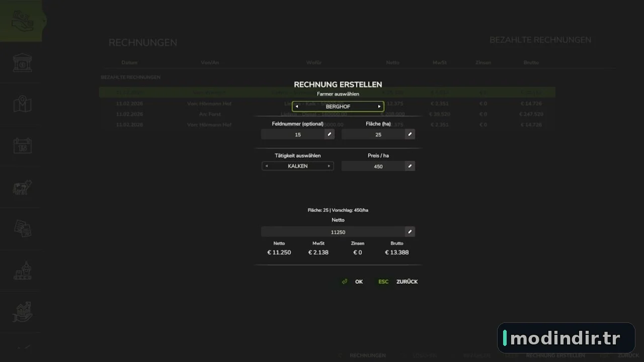This screenshot has height=362, width=644.
Task: Open the BERGHOF farmer selector
Action: (x=338, y=107)
